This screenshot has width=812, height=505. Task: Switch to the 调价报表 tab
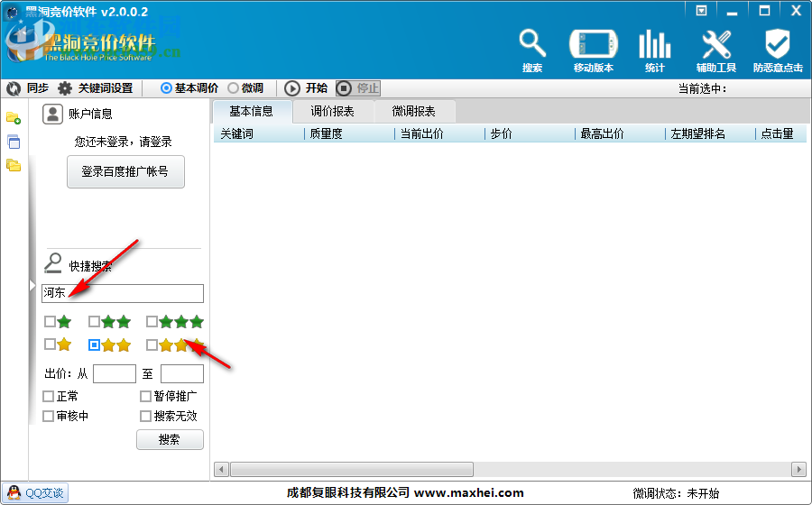tap(332, 111)
